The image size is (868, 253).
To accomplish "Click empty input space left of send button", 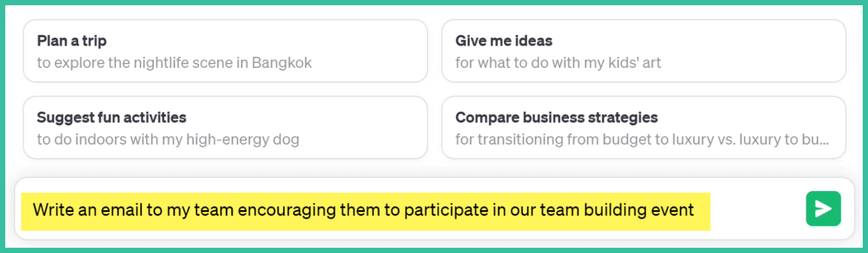I will [757, 209].
